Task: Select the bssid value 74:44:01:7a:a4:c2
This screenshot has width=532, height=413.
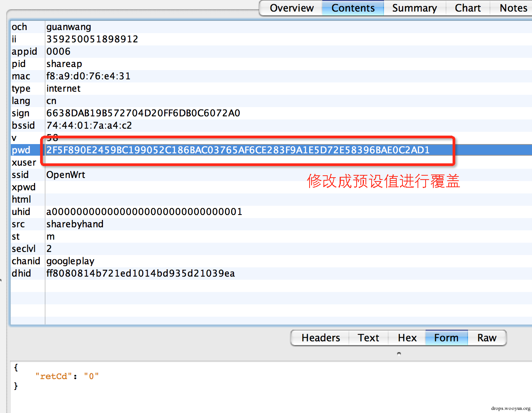Action: [x=89, y=126]
